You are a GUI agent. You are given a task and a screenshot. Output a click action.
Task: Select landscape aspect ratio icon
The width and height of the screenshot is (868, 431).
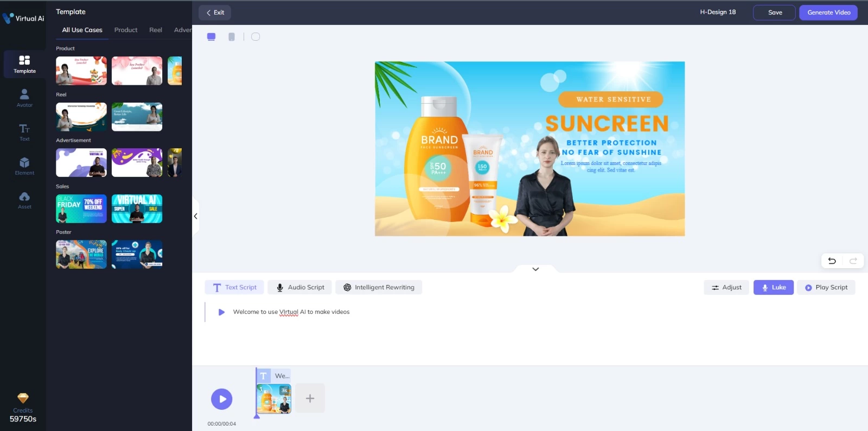coord(212,36)
